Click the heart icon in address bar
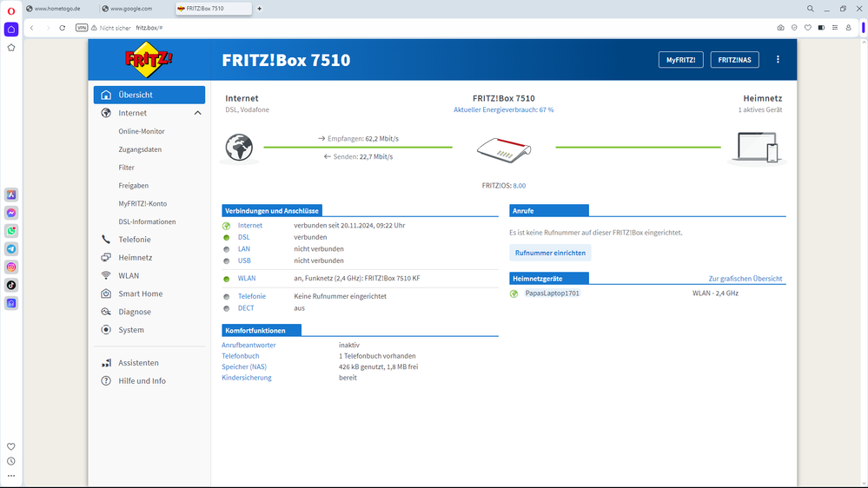Image resolution: width=868 pixels, height=488 pixels. (808, 28)
